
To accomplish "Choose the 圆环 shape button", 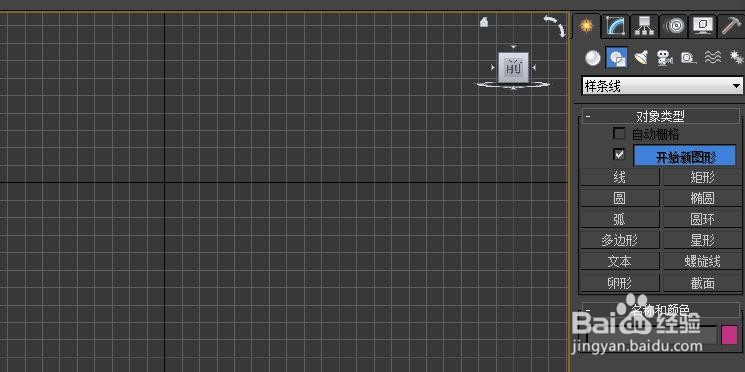I will pos(703,219).
